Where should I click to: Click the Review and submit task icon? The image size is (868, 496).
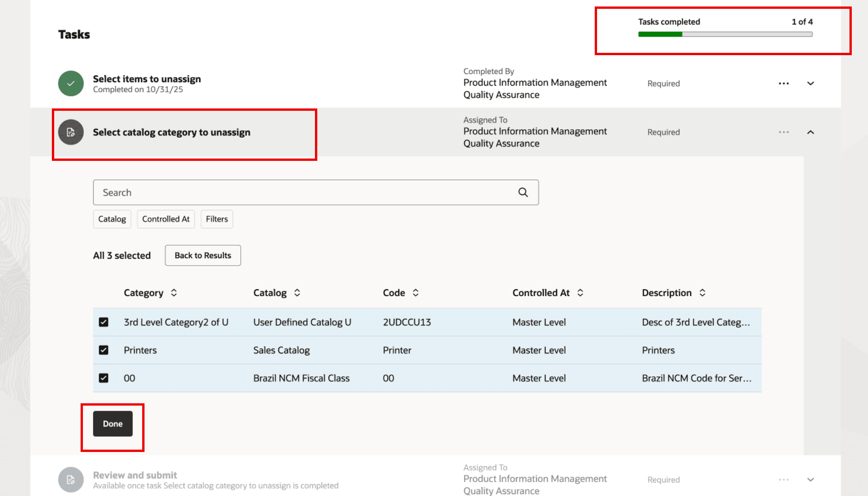click(x=70, y=479)
